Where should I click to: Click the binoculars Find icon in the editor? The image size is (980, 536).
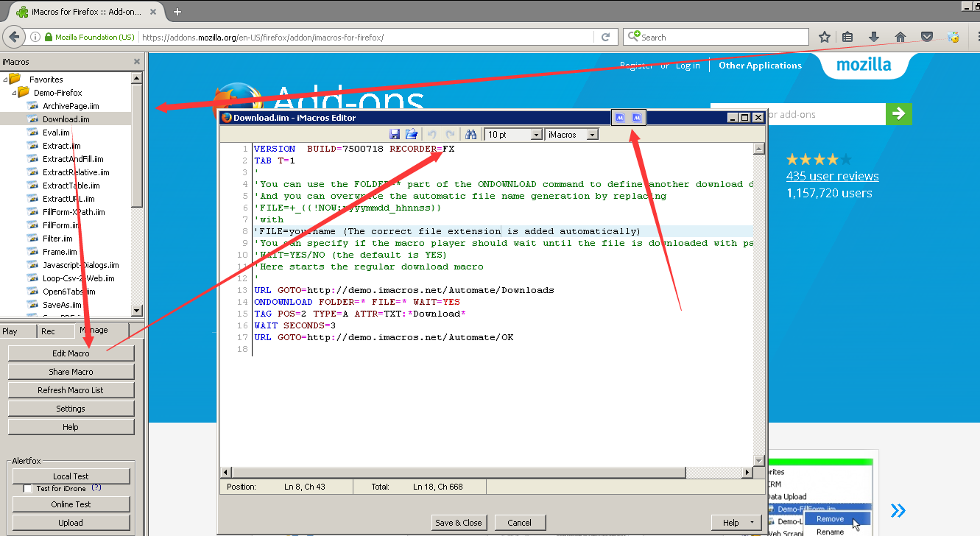click(471, 135)
